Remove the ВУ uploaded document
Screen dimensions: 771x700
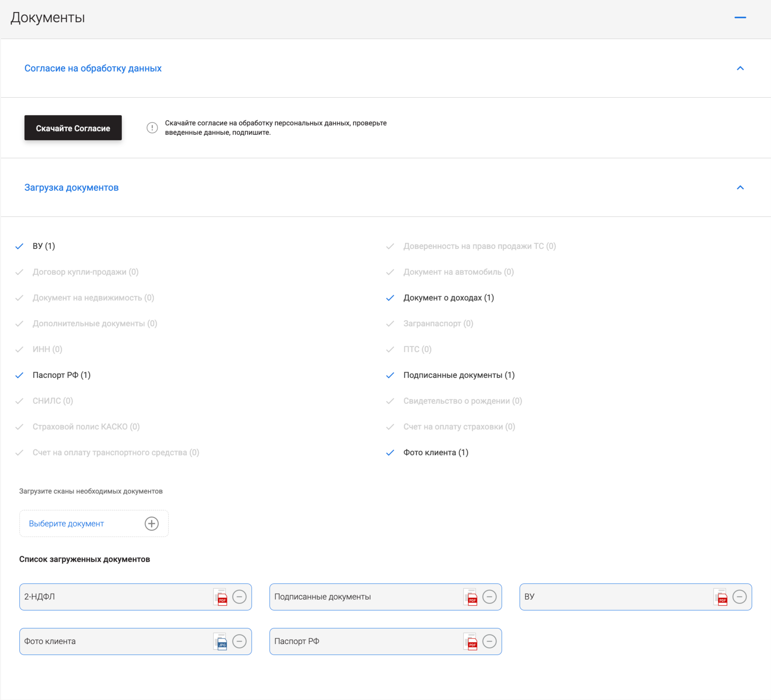pyautogui.click(x=739, y=596)
